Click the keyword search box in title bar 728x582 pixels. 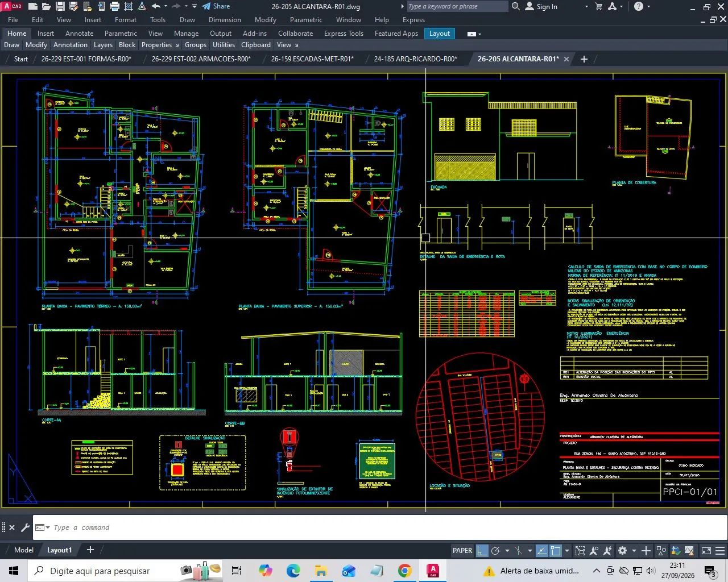tap(457, 7)
